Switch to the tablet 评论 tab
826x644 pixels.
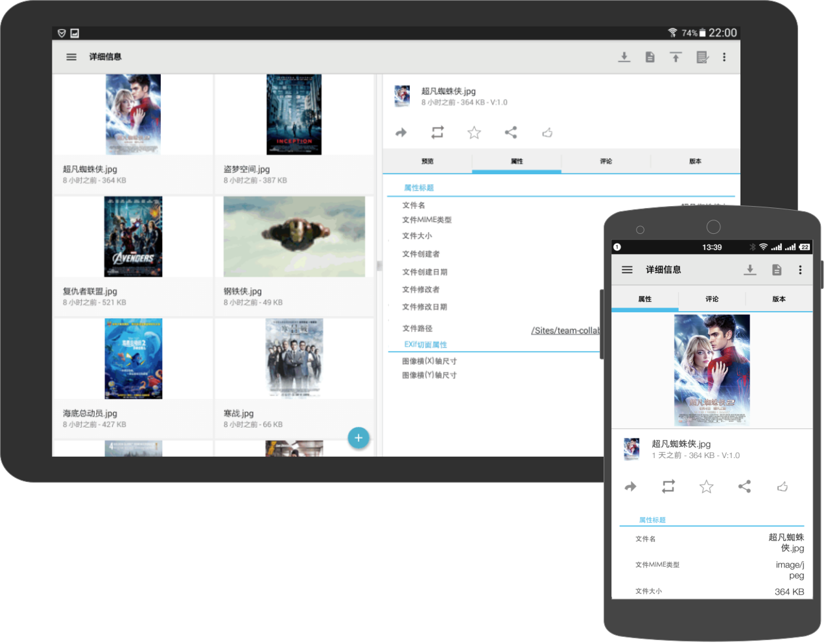click(606, 161)
